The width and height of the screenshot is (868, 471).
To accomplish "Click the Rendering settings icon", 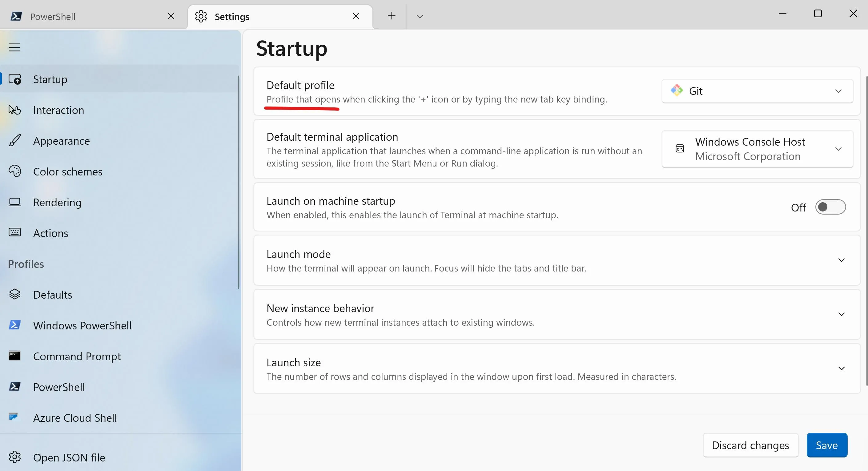I will 14,203.
